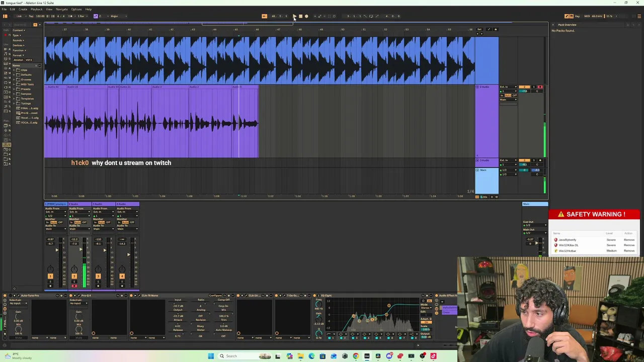Image resolution: width=644 pixels, height=362 pixels.
Task: Select the Ableton format tag
Action: (x=19, y=60)
